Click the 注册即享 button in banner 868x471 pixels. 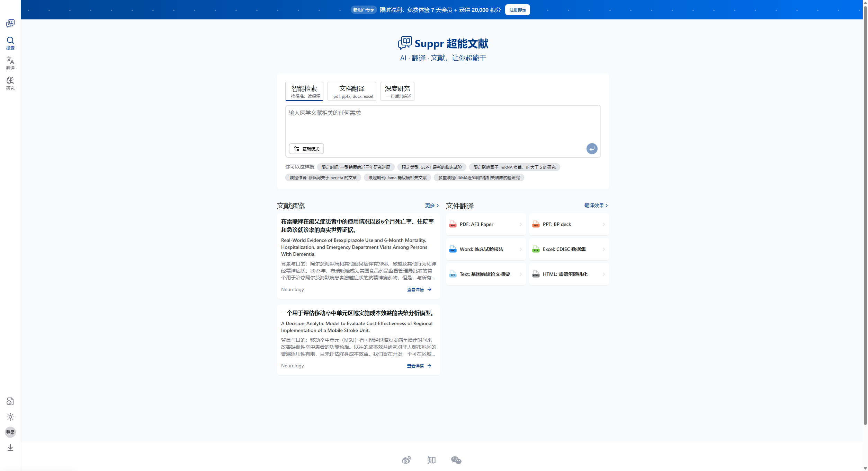[517, 10]
